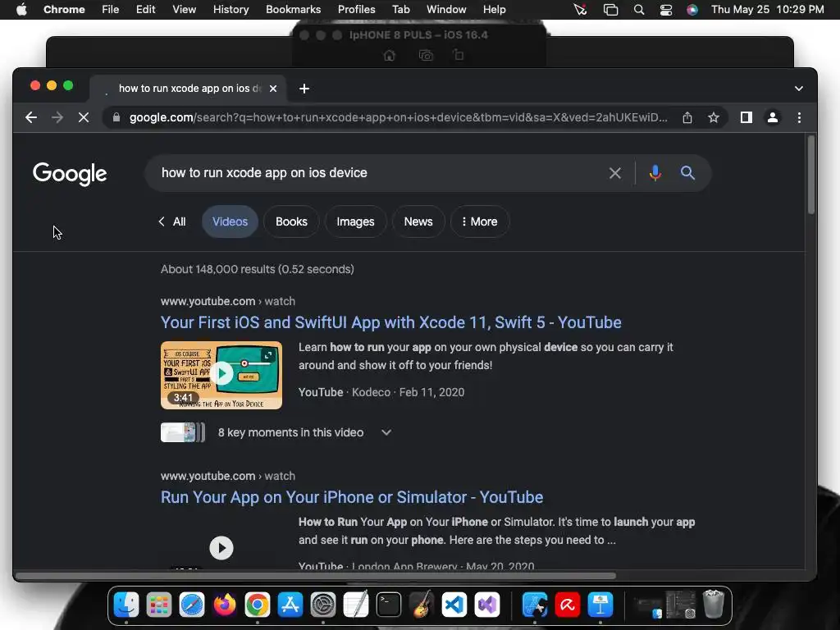Image resolution: width=840 pixels, height=630 pixels.
Task: Open Chrome three-dot menu
Action: tap(799, 117)
